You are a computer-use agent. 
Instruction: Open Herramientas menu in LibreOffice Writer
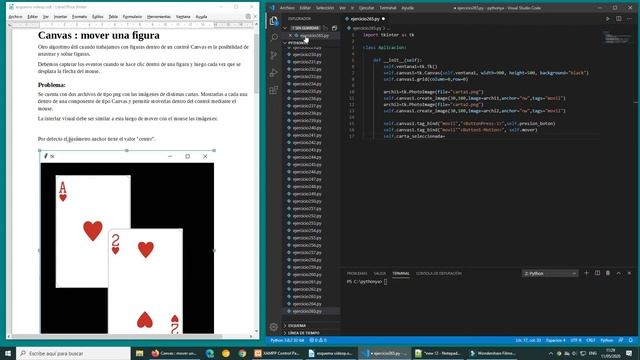coord(159,17)
